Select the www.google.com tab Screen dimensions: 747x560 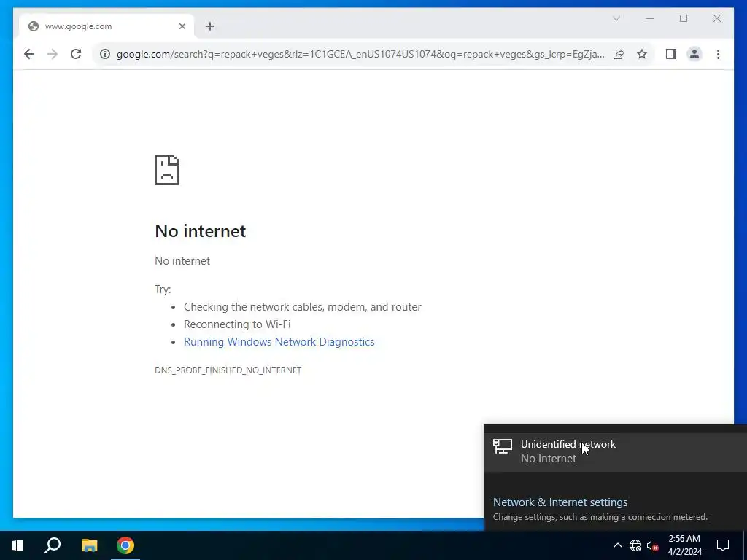pyautogui.click(x=107, y=26)
